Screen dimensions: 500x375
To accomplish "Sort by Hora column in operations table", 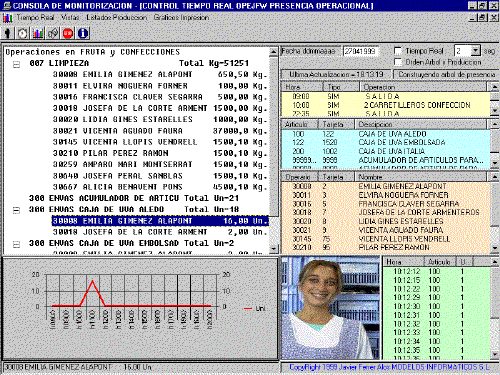I will 302,87.
